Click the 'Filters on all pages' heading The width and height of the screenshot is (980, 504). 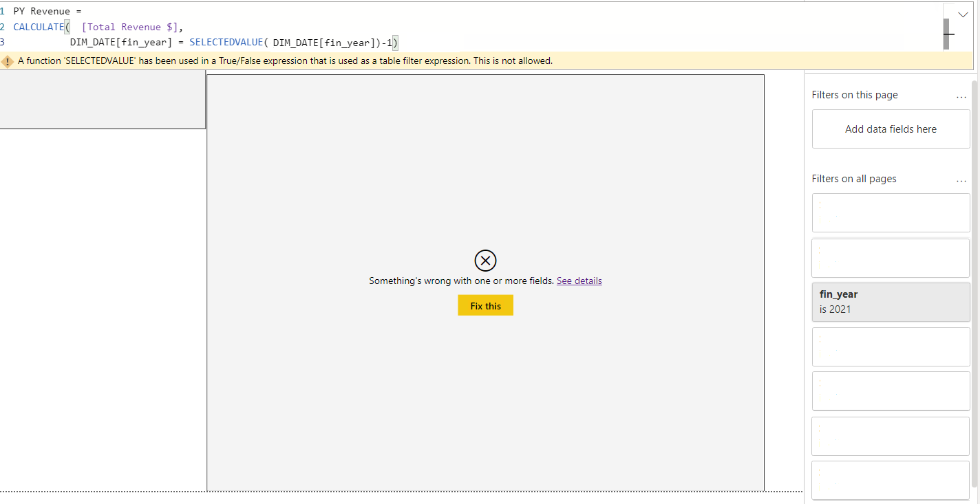854,179
